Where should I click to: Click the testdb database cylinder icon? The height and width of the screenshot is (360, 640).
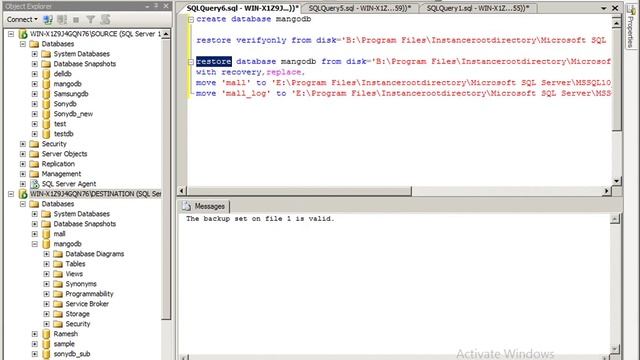[46, 134]
